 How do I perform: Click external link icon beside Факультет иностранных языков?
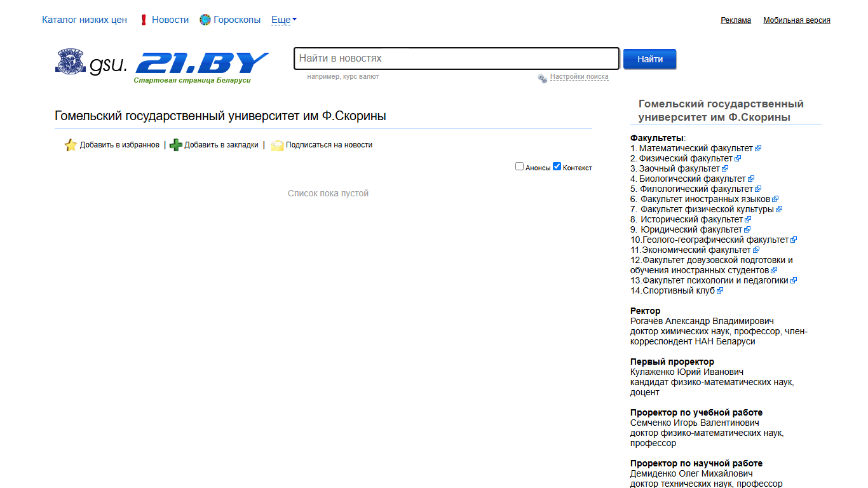(775, 199)
